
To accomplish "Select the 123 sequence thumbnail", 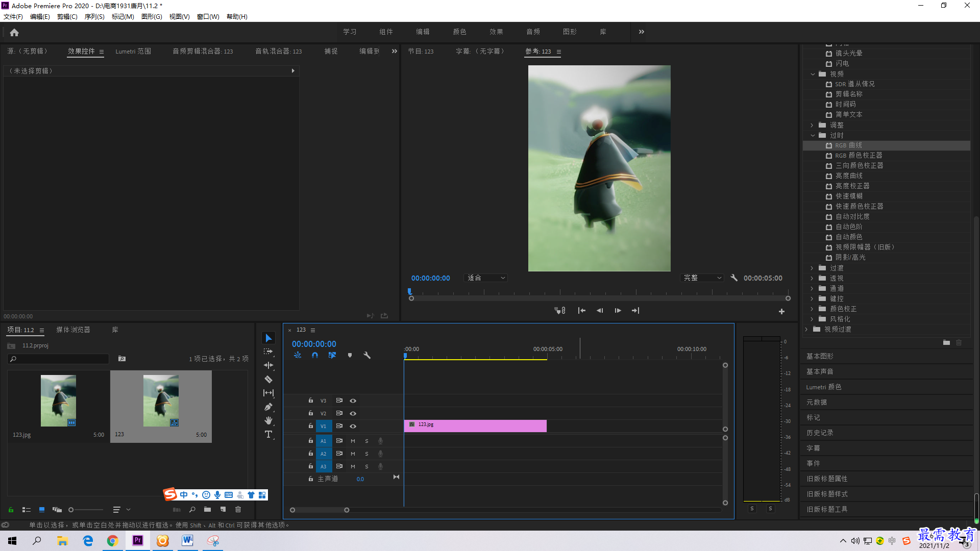I will [161, 401].
